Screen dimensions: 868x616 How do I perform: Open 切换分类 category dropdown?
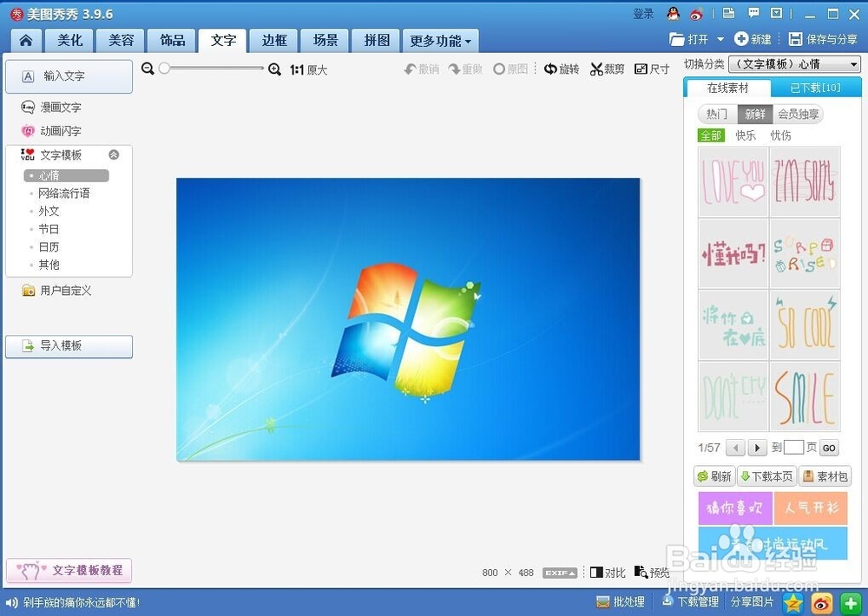coord(794,64)
